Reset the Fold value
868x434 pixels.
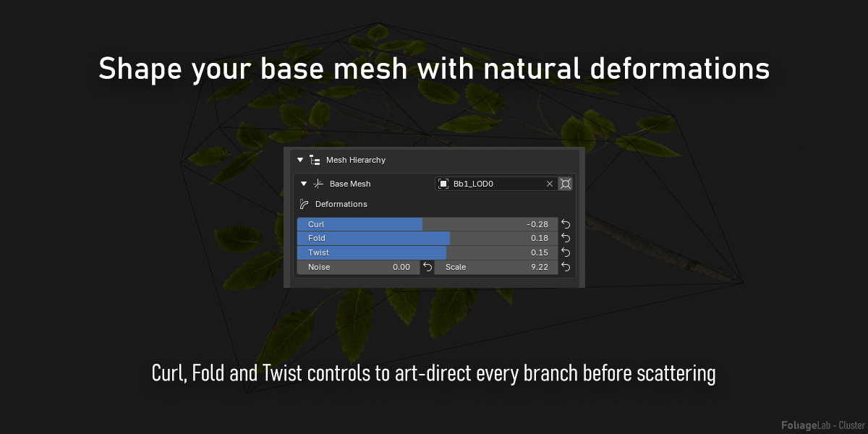coord(566,238)
